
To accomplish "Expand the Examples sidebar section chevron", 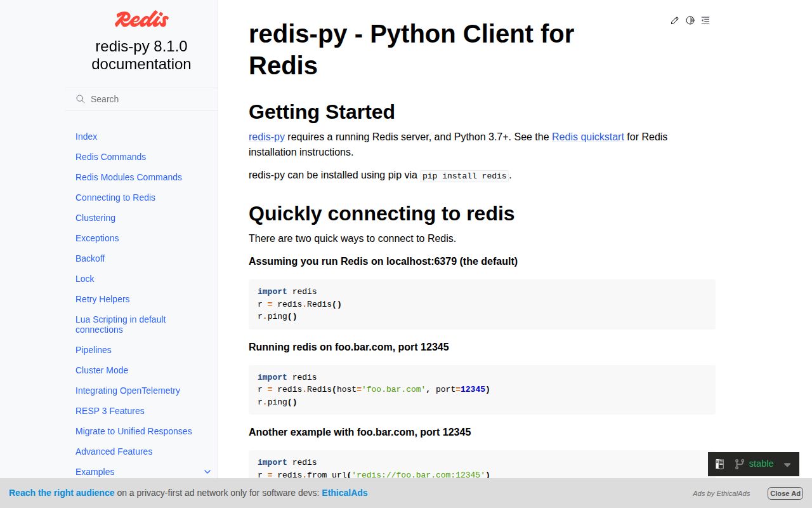I will 207,472.
